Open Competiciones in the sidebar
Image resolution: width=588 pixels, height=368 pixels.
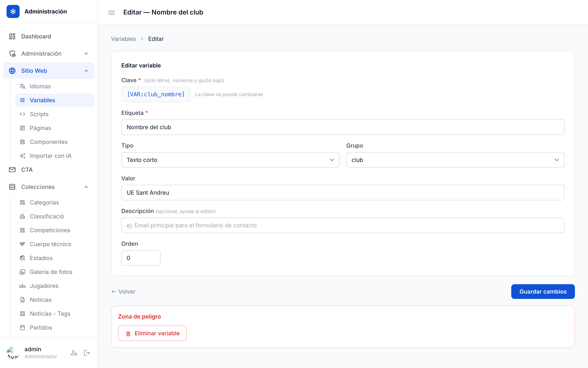click(x=55, y=230)
